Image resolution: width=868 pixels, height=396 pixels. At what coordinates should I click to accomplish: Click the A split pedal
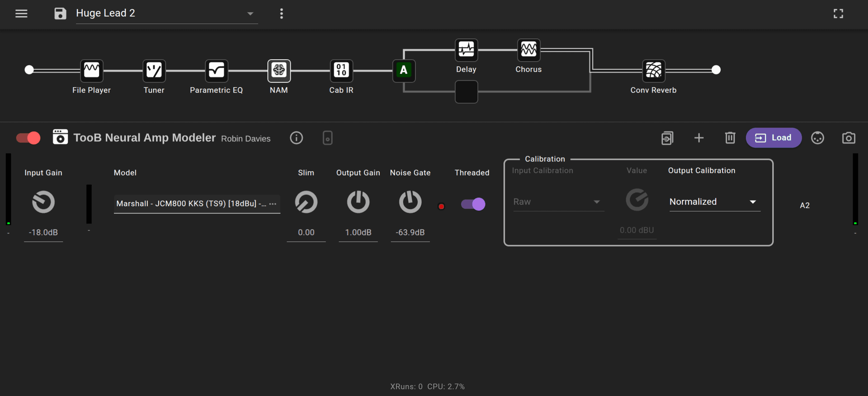point(404,71)
